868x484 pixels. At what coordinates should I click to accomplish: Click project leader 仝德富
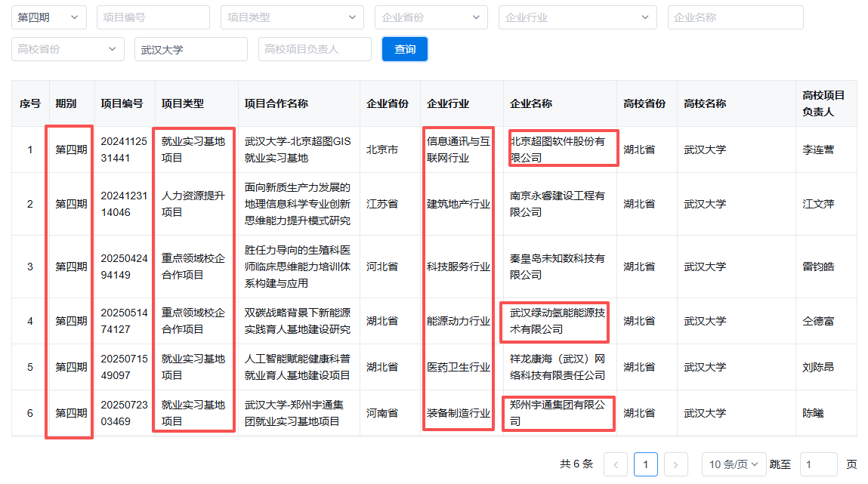(x=818, y=321)
